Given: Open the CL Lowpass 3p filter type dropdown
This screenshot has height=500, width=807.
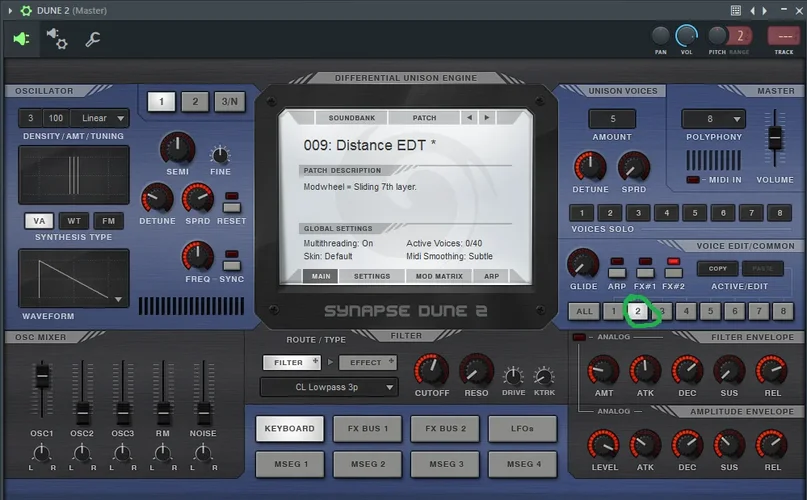Looking at the screenshot, I should [329, 387].
